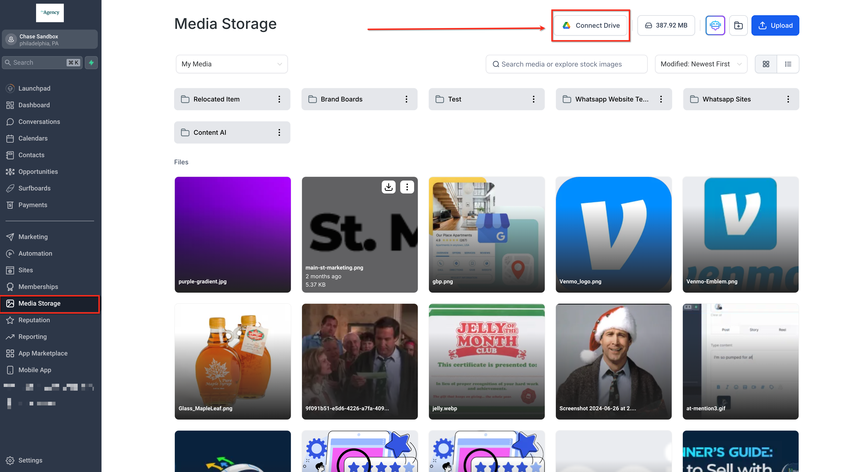Click the new folder icon button
The width and height of the screenshot is (868, 472).
tap(738, 25)
